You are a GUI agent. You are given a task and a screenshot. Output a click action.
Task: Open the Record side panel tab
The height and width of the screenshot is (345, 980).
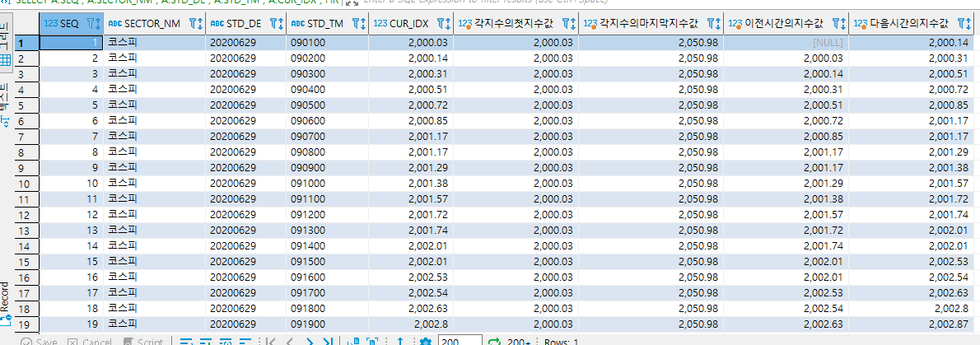tap(6, 305)
